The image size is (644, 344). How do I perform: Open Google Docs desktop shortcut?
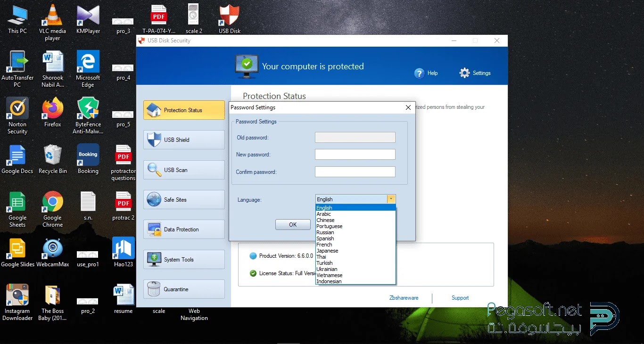pyautogui.click(x=17, y=159)
